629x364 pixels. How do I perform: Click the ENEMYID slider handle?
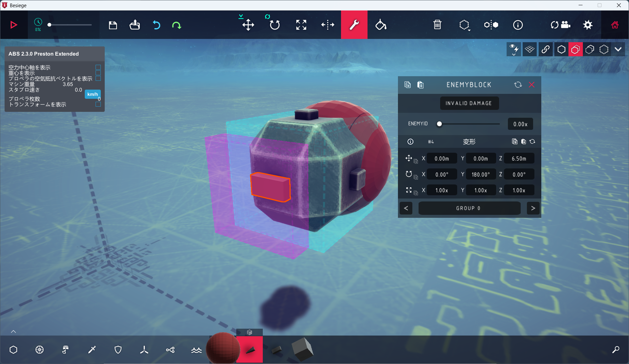coord(440,124)
